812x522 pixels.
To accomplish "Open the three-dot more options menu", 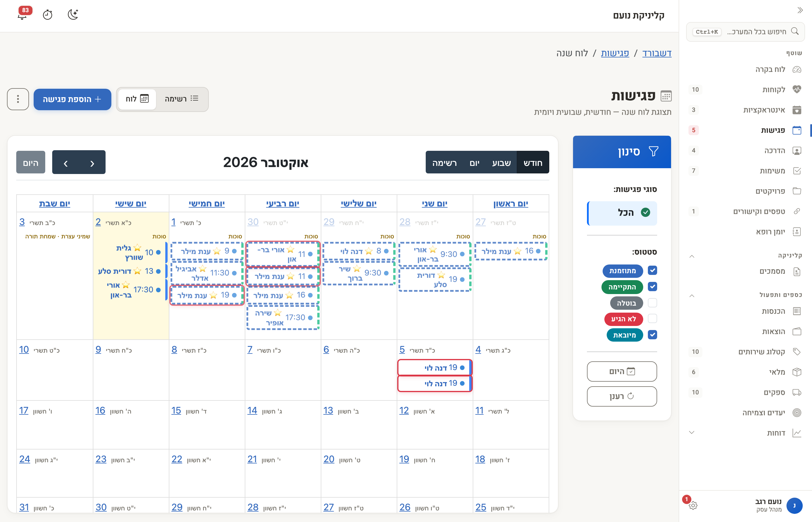I will pyautogui.click(x=18, y=99).
